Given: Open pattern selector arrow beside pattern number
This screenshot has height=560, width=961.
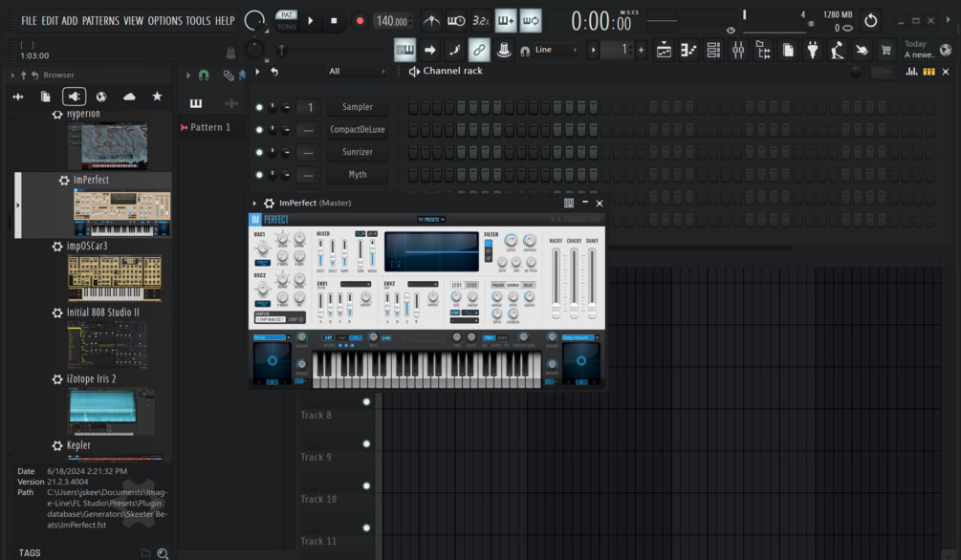Looking at the screenshot, I should (x=593, y=50).
